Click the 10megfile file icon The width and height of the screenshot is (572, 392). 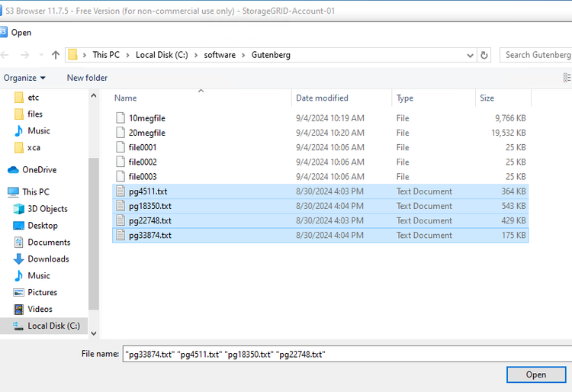(120, 118)
